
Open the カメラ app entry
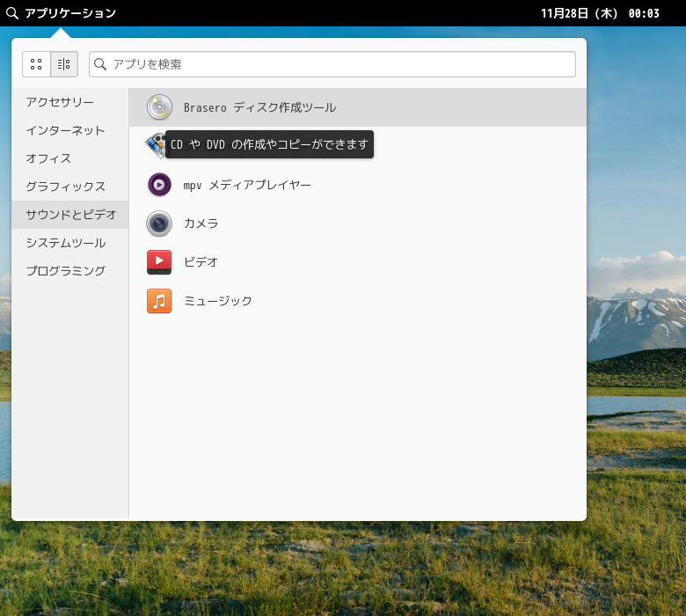tap(357, 224)
